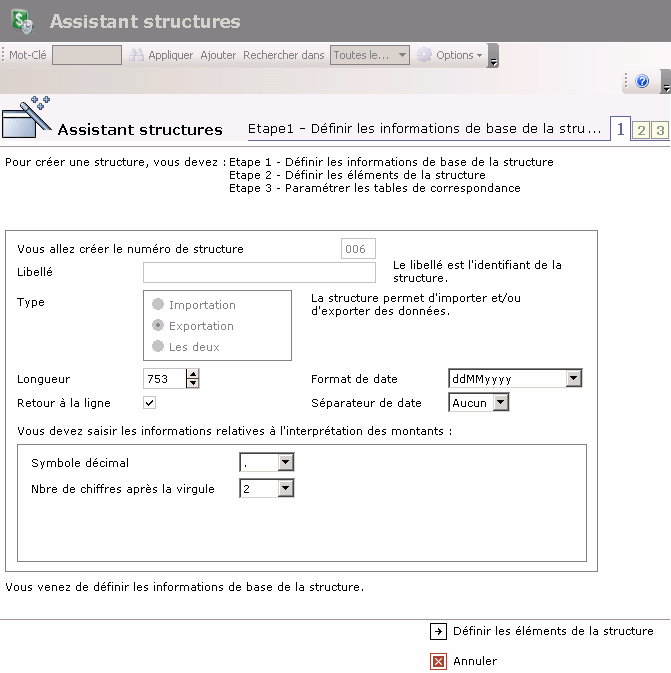Click the arrow icon for Définir les éléments
671x673 pixels.
[x=438, y=631]
